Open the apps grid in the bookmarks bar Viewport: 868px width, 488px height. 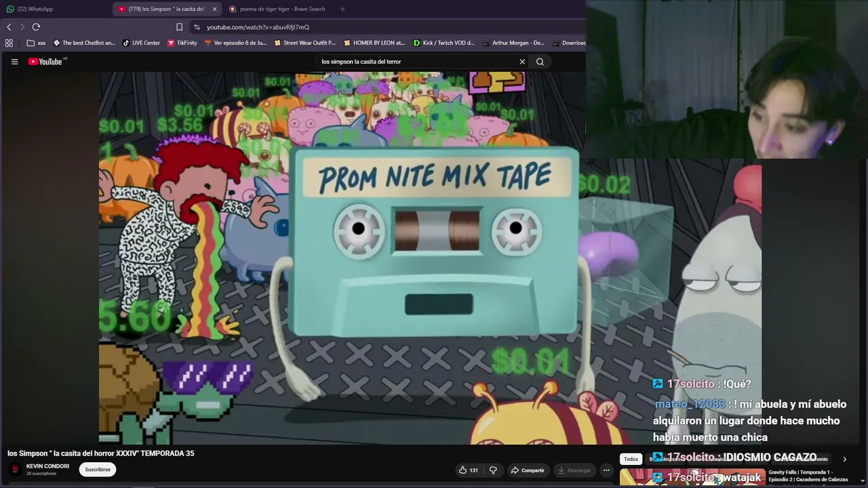tap(9, 43)
